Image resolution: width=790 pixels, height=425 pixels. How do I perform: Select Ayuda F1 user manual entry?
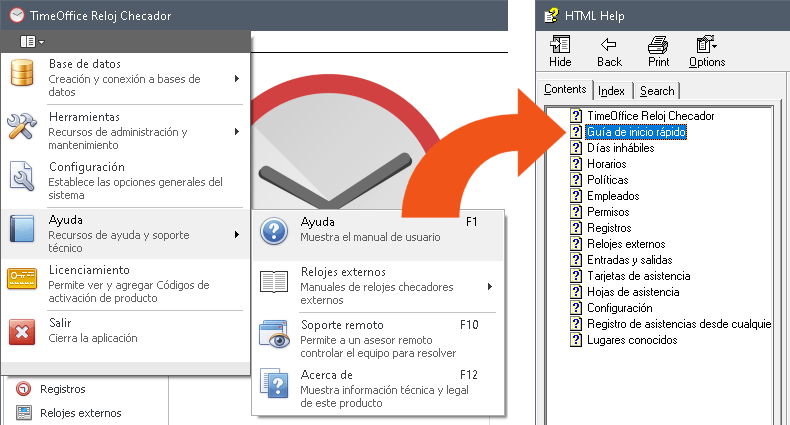coord(378,230)
